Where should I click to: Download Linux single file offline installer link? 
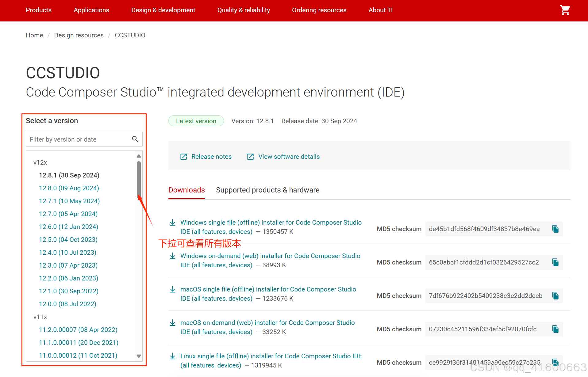pos(271,361)
